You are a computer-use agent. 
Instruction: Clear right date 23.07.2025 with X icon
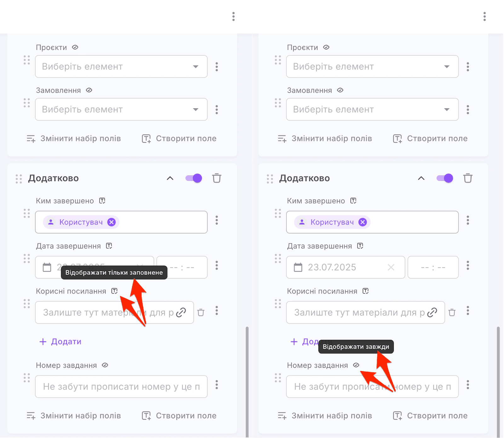[x=391, y=267]
